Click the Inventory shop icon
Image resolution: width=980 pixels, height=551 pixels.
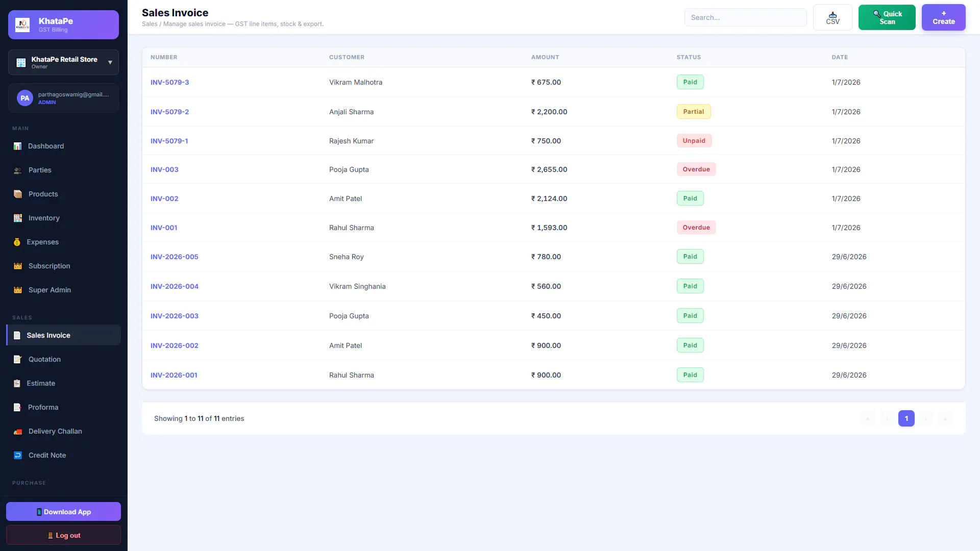point(18,218)
